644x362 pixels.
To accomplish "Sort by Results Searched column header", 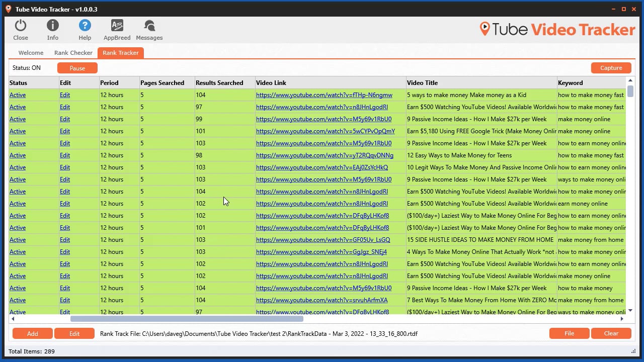I will (x=225, y=83).
